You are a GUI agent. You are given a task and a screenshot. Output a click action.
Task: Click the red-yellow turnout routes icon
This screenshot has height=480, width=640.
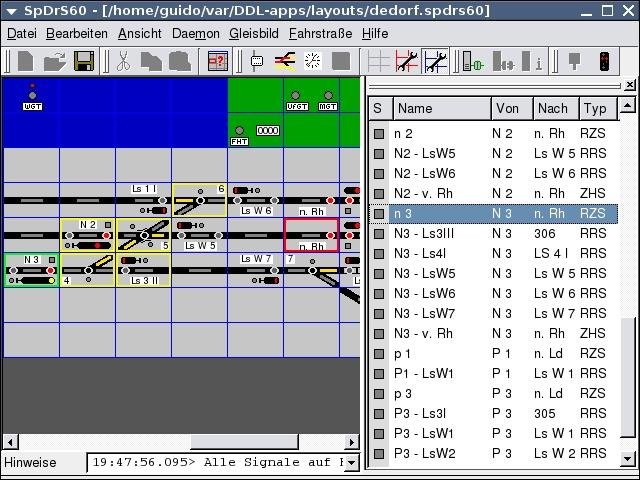284,62
